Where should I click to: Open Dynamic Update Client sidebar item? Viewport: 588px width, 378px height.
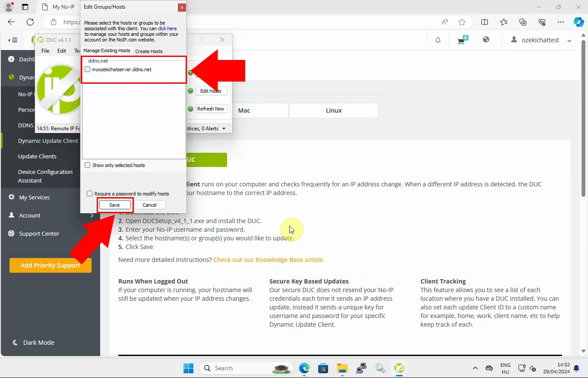click(48, 141)
